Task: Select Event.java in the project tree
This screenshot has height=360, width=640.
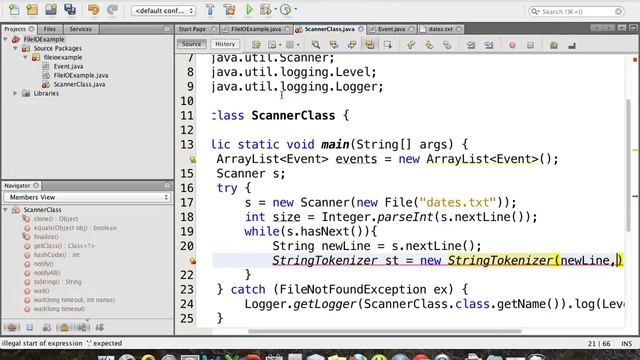Action: (x=68, y=66)
